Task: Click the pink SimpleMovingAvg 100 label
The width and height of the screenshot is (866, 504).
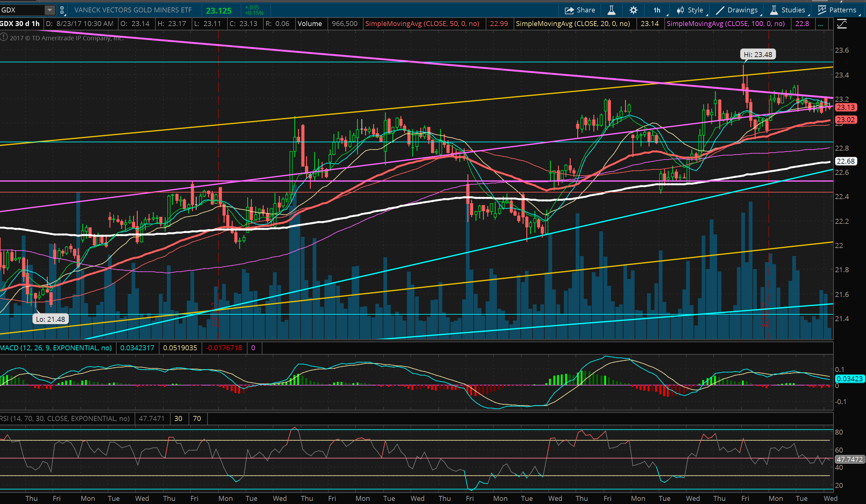Action: tap(725, 24)
